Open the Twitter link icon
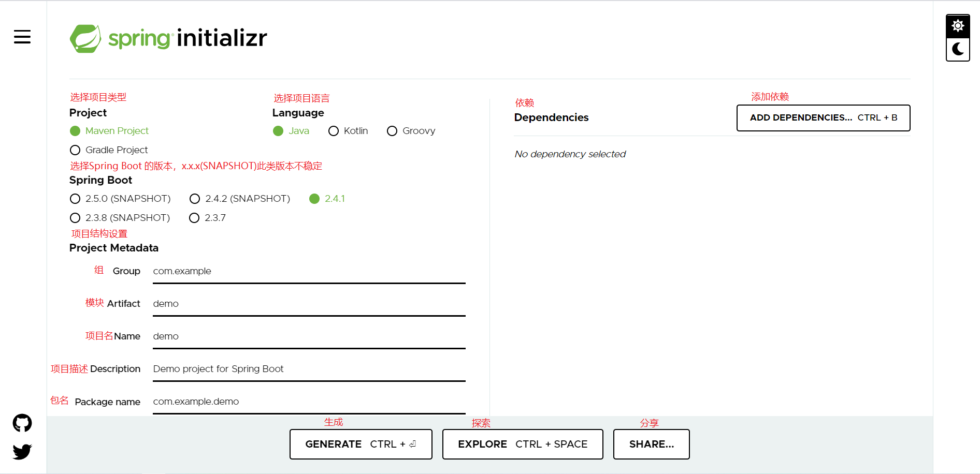The image size is (980, 474). coord(22,452)
